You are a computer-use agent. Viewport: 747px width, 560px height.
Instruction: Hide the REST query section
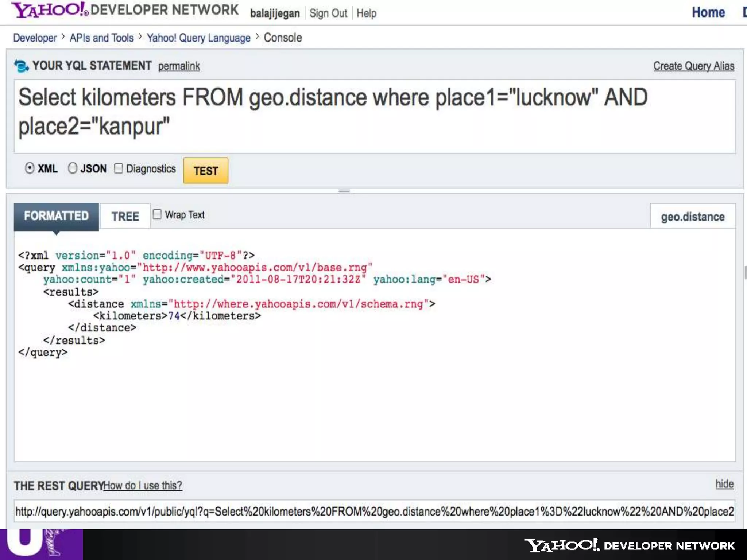tap(724, 484)
